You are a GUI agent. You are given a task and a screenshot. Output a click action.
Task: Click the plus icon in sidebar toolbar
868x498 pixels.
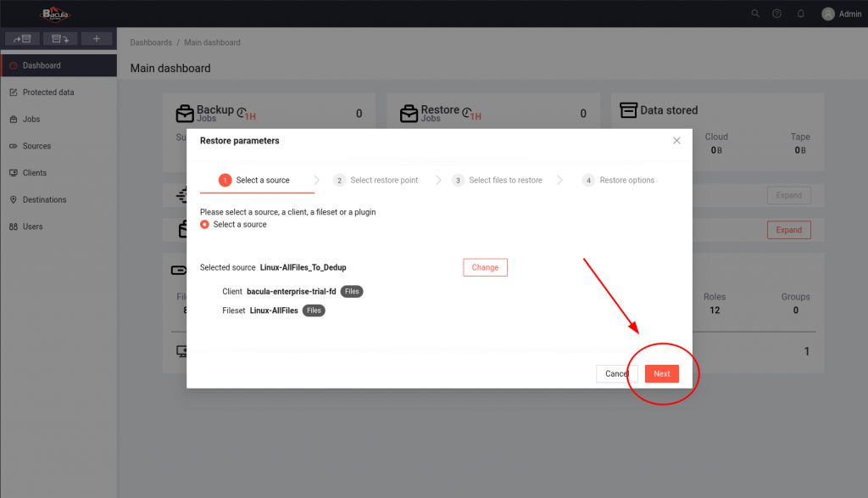[97, 39]
